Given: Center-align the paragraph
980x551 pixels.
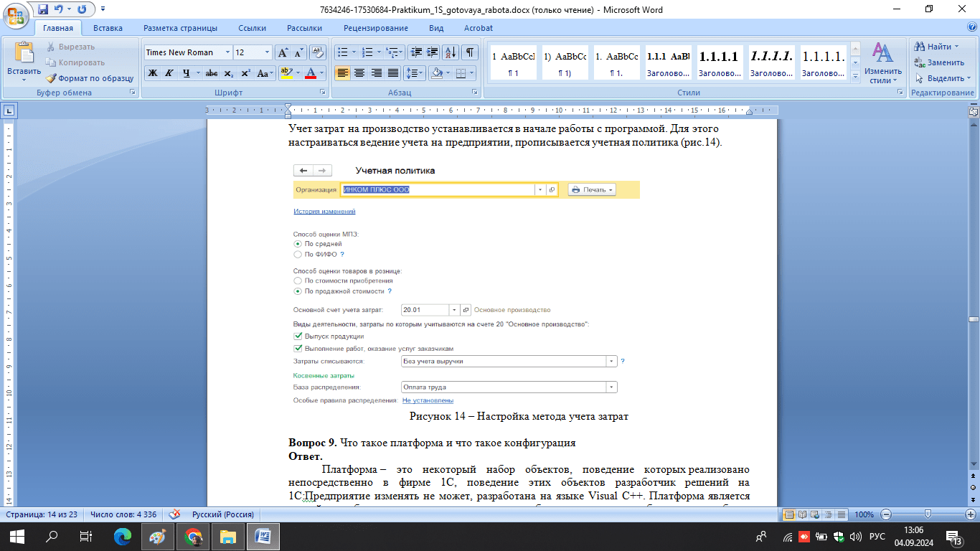Looking at the screenshot, I should pos(359,73).
